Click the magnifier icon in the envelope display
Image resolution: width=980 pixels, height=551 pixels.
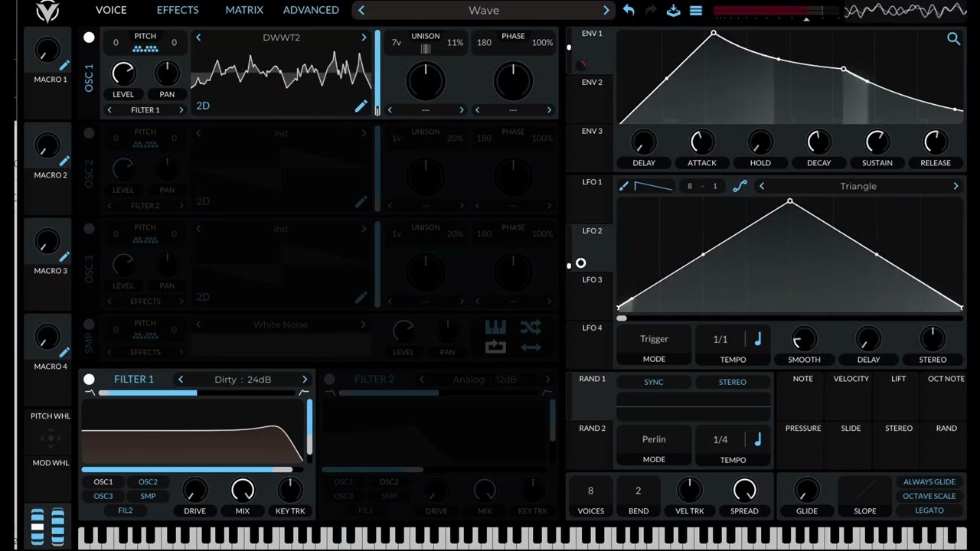tap(953, 38)
